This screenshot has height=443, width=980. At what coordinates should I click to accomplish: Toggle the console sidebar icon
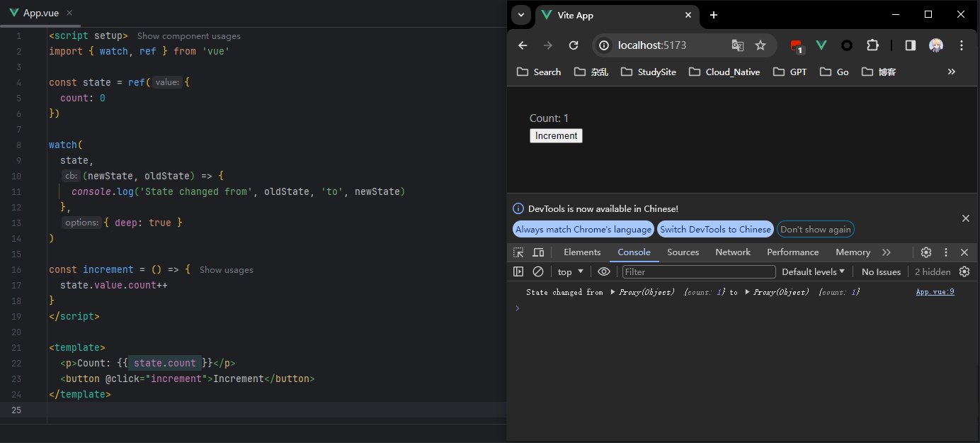click(x=518, y=271)
